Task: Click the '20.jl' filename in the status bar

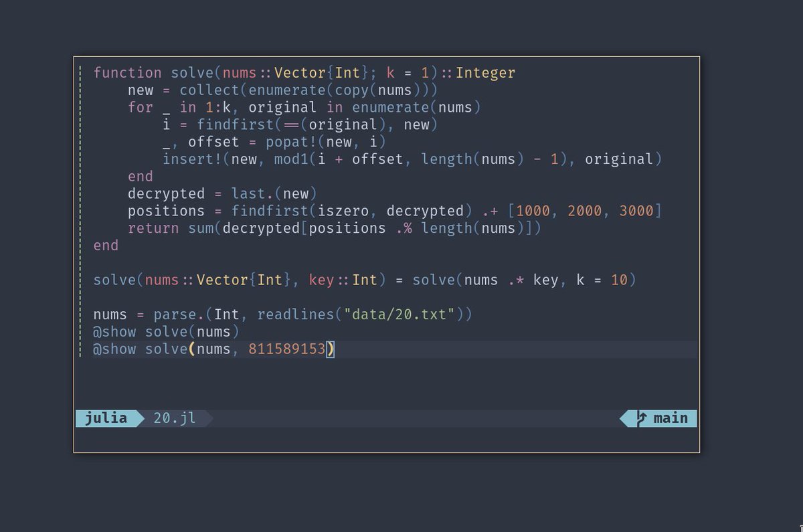Action: pos(175,418)
